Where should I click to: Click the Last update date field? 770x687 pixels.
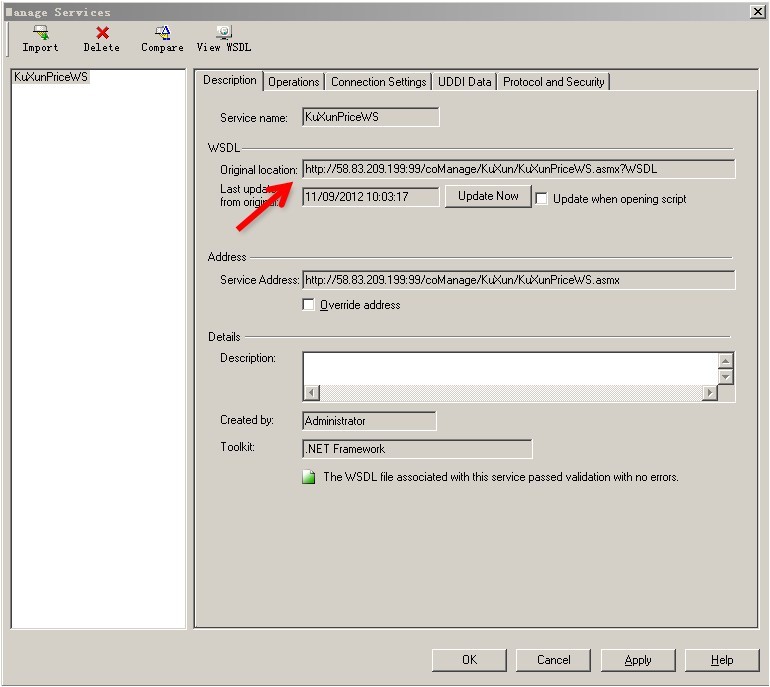pyautogui.click(x=371, y=197)
